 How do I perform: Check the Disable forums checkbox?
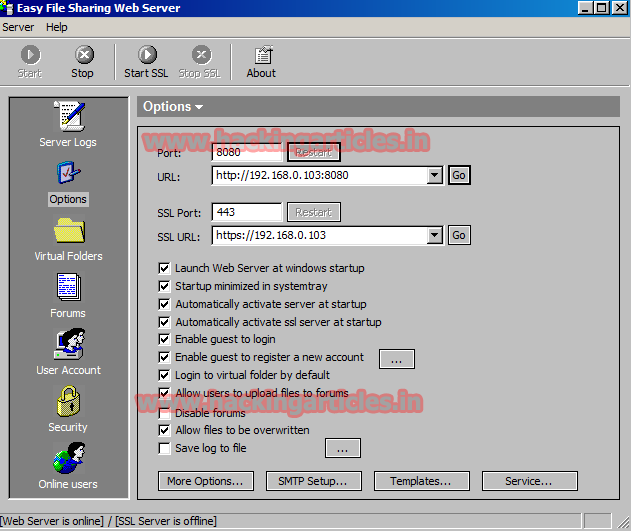(164, 413)
